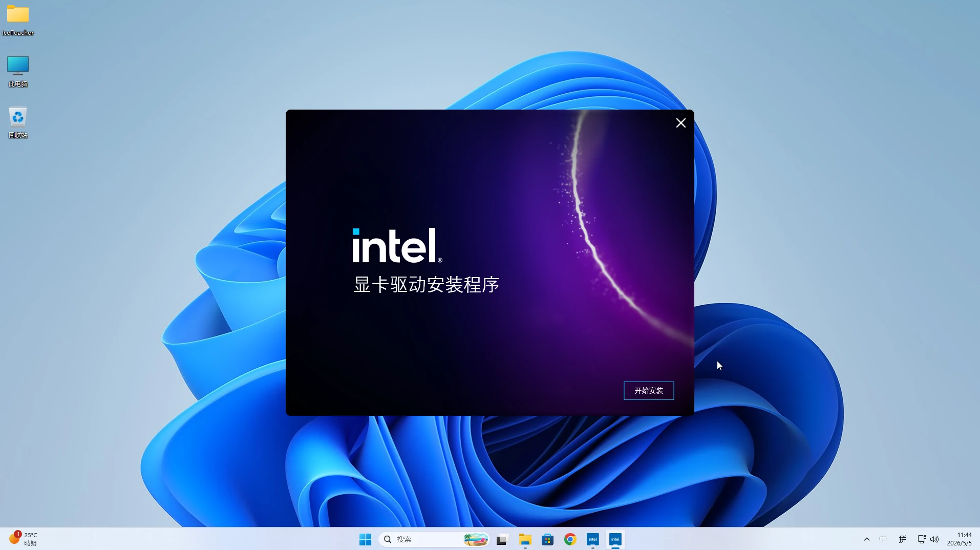980x550 pixels.
Task: Toggle the 中 input language indicator
Action: 883,539
